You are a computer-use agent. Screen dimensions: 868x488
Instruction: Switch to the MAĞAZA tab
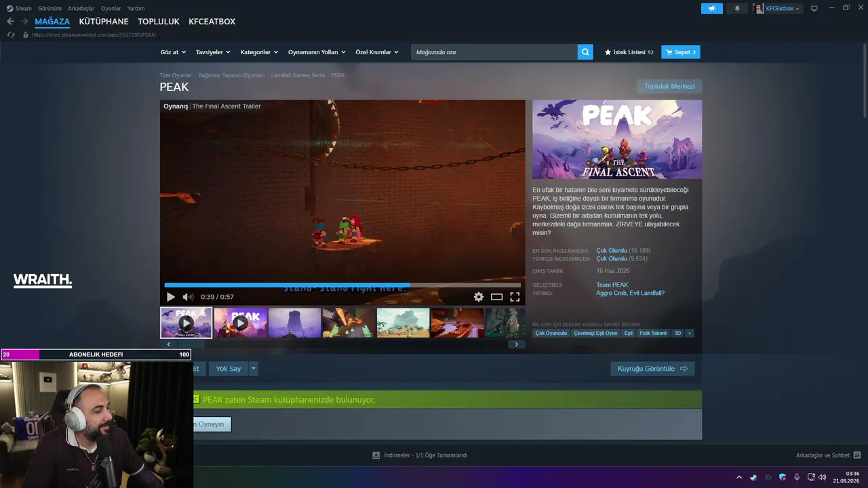52,22
